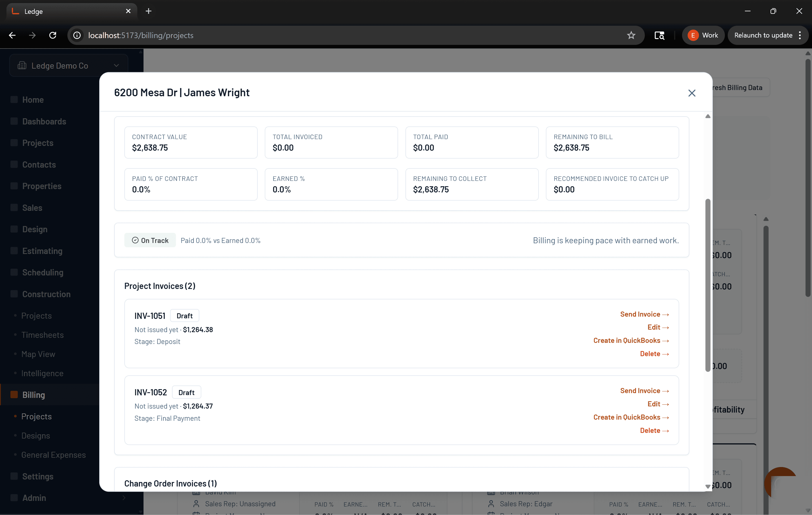812x515 pixels.
Task: Click the Refresh Billing Data button
Action: pyautogui.click(x=741, y=87)
